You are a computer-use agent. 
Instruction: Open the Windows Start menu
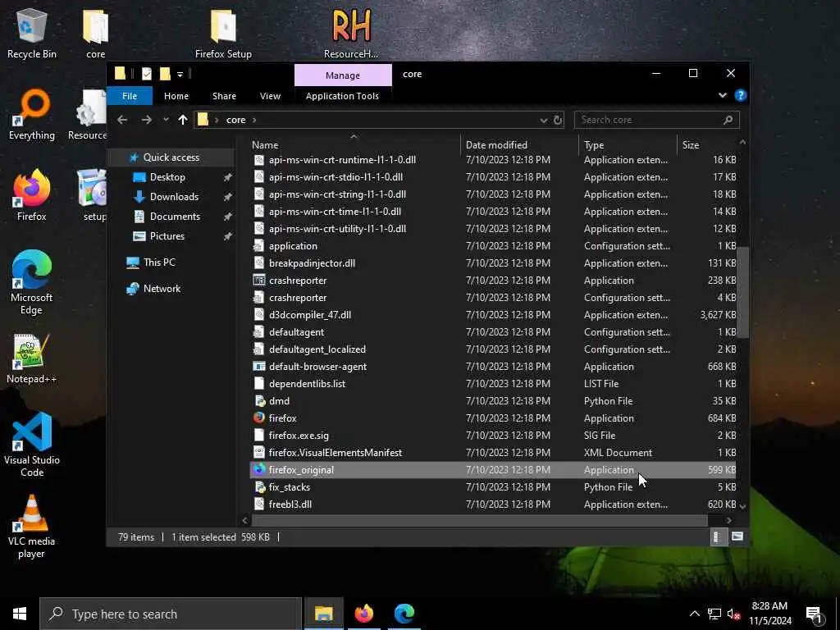pos(20,614)
